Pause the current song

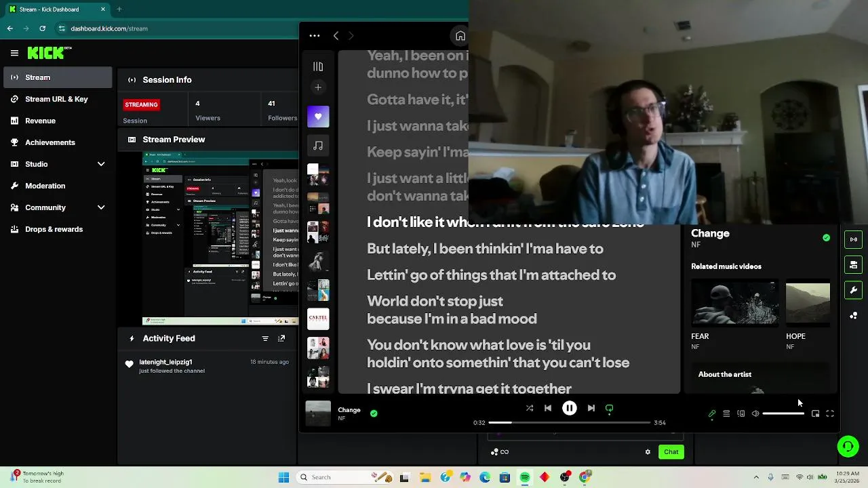pos(570,408)
